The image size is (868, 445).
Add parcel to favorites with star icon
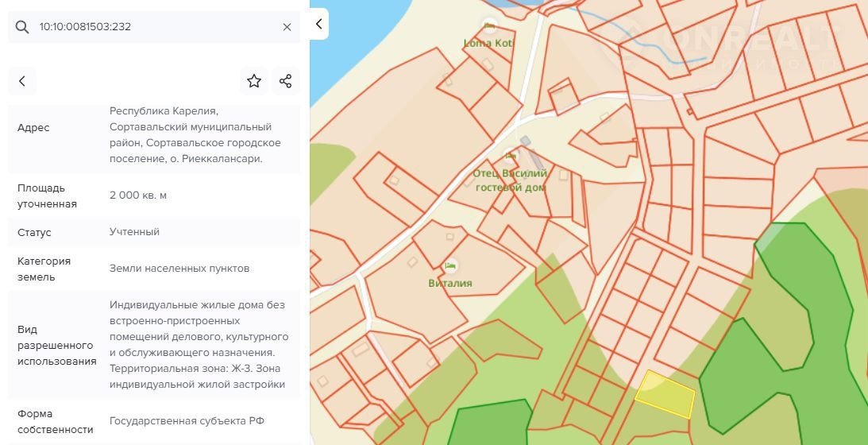coord(254,81)
